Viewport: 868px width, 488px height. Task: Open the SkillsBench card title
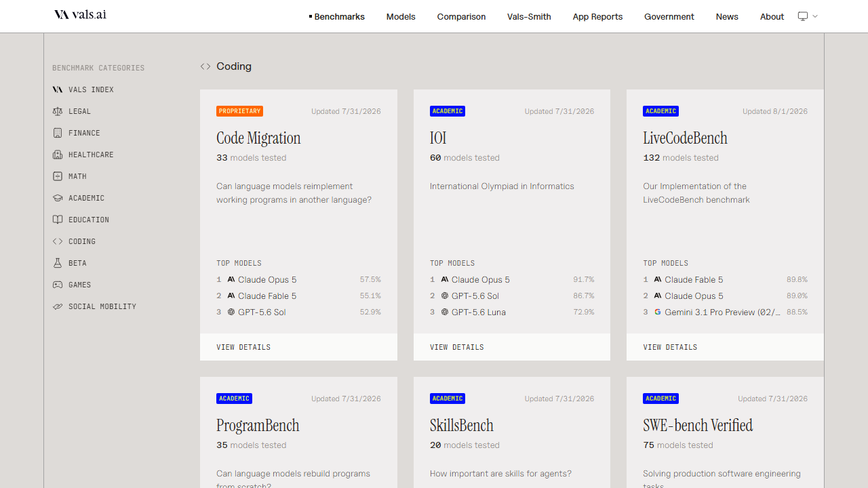pyautogui.click(x=462, y=426)
